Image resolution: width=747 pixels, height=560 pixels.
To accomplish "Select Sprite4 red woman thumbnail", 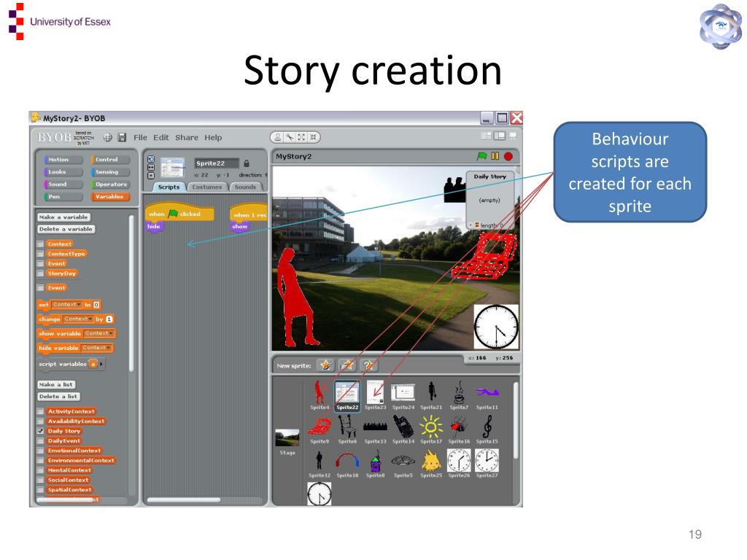I will [320, 394].
